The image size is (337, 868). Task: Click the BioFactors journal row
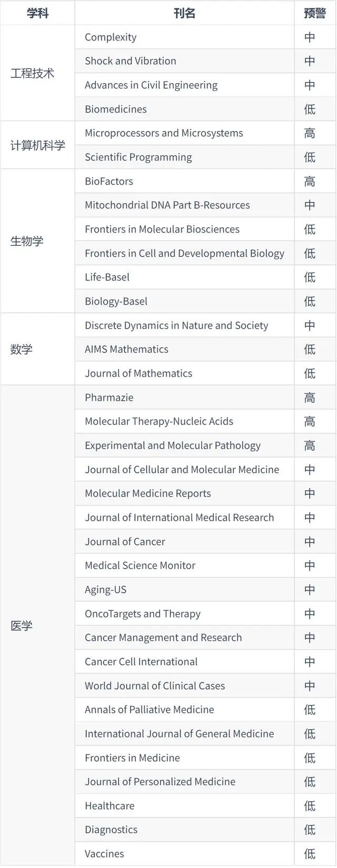(x=109, y=181)
